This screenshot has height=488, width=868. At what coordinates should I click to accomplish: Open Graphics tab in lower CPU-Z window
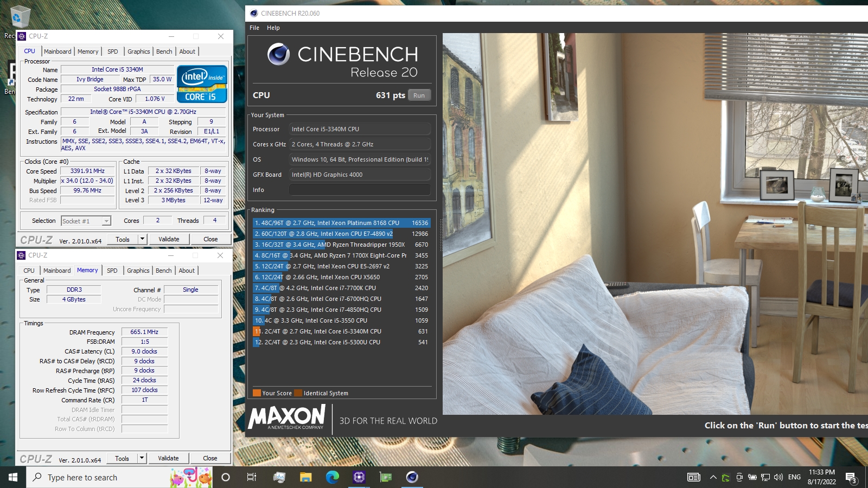click(138, 271)
